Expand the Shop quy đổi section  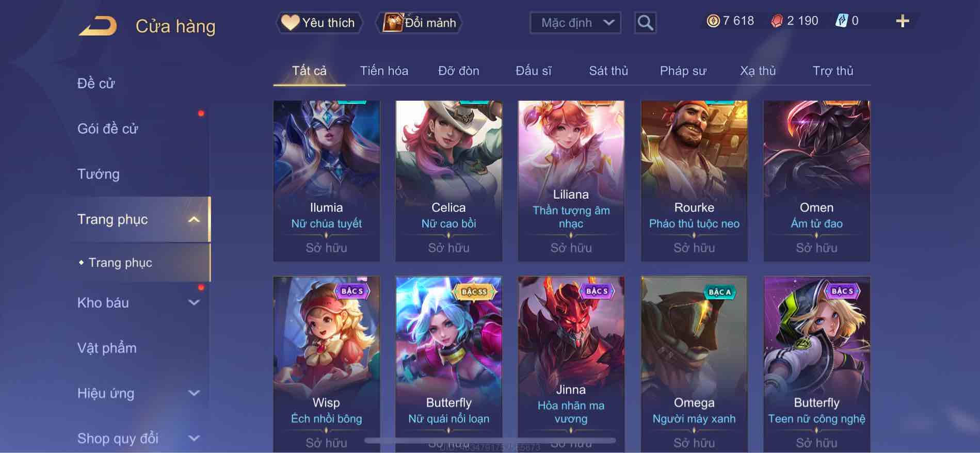pyautogui.click(x=194, y=439)
